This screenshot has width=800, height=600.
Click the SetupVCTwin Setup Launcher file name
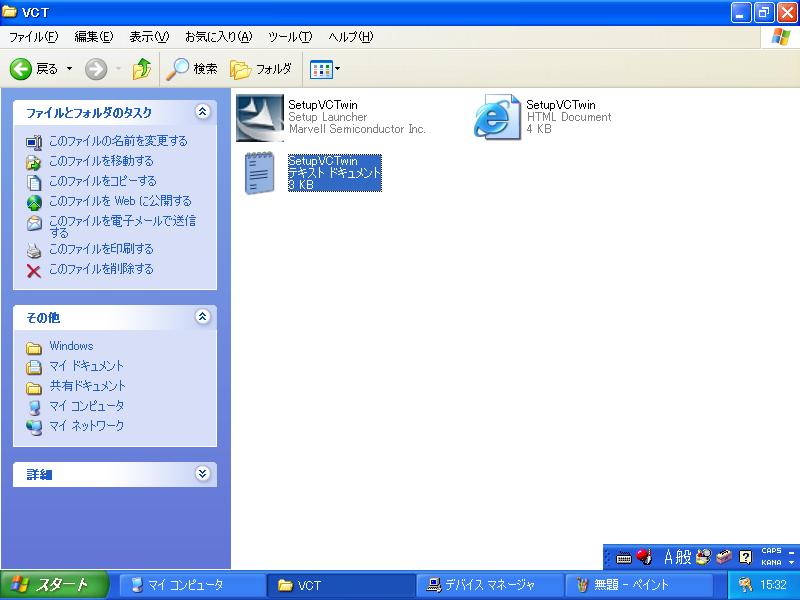coord(322,105)
